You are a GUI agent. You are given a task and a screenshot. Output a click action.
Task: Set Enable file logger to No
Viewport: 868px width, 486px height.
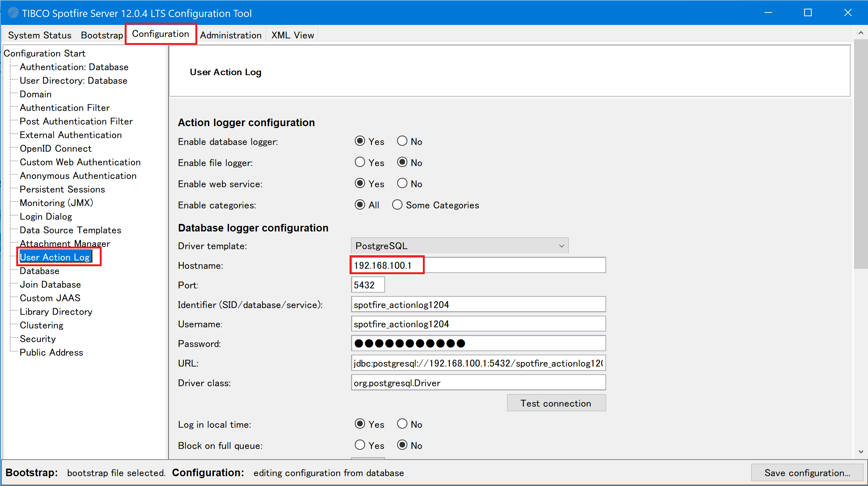pos(402,162)
